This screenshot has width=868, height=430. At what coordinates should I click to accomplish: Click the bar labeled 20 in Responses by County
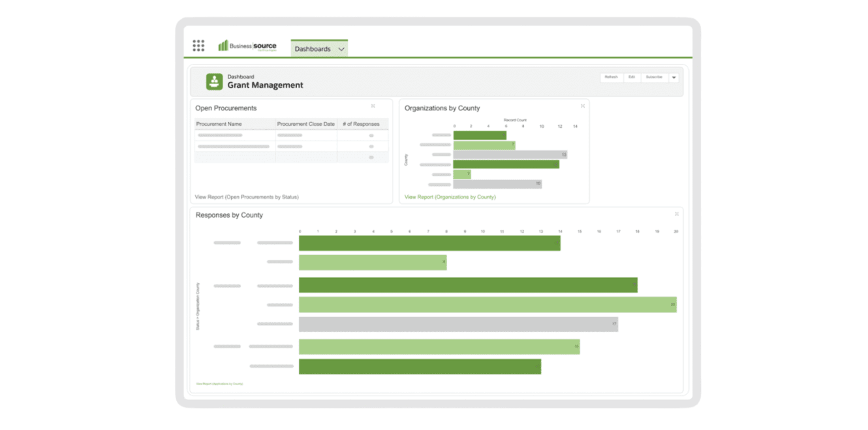[487, 305]
